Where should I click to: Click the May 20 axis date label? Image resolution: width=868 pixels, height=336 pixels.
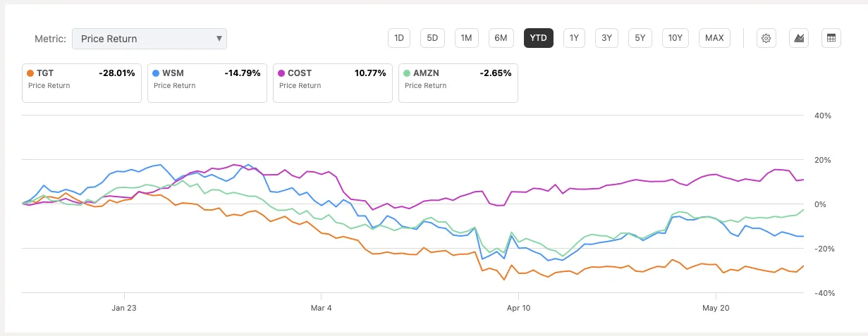[x=715, y=307]
